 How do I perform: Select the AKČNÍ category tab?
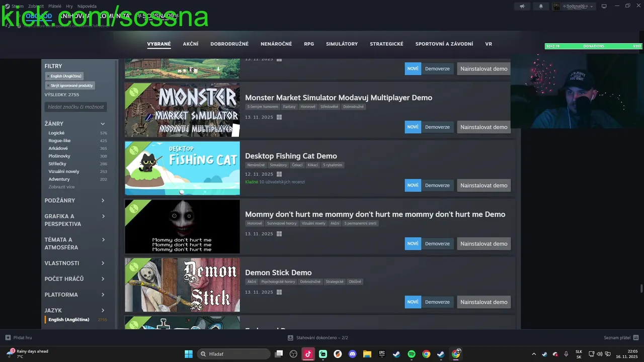[191, 44]
